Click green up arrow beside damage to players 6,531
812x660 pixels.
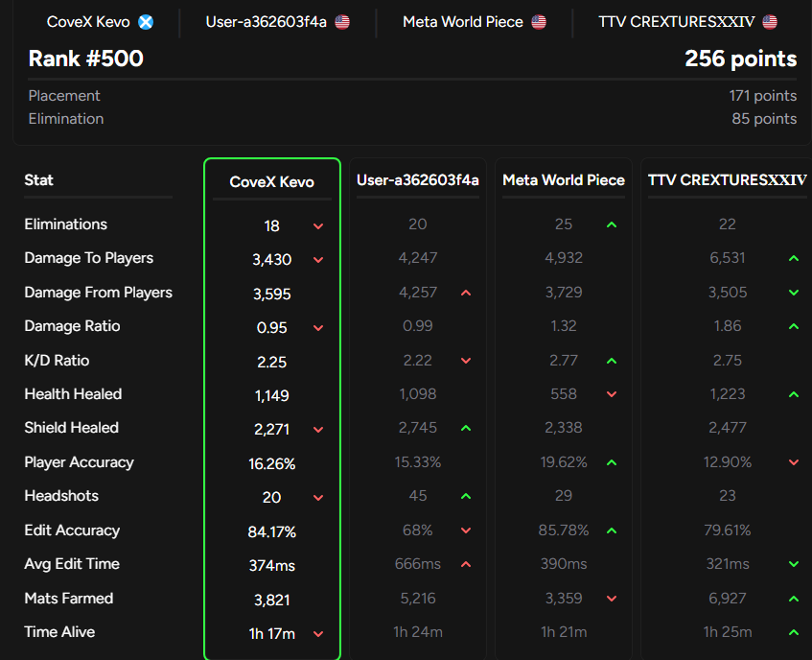pyautogui.click(x=794, y=258)
